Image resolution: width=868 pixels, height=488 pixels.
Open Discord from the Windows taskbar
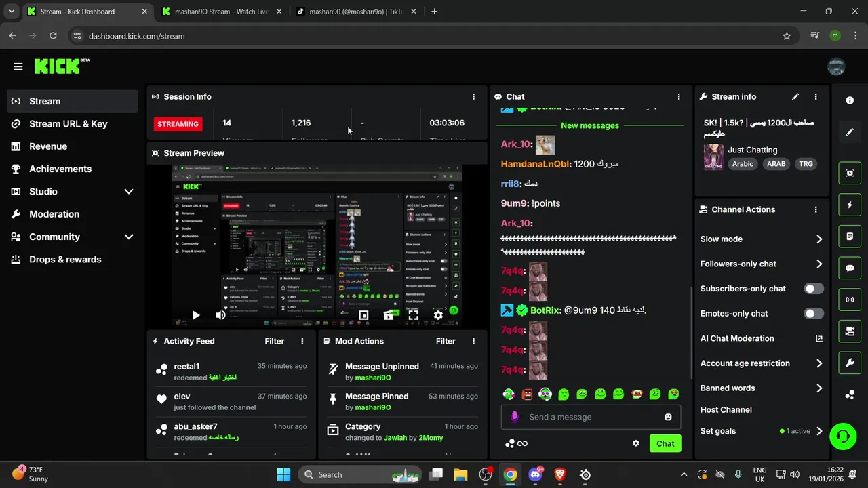pos(535,475)
